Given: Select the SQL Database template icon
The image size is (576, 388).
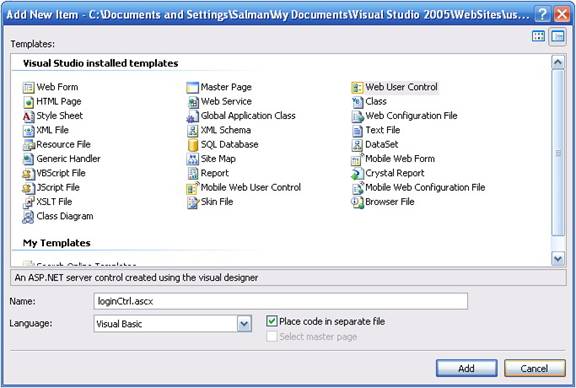Looking at the screenshot, I should [x=192, y=145].
